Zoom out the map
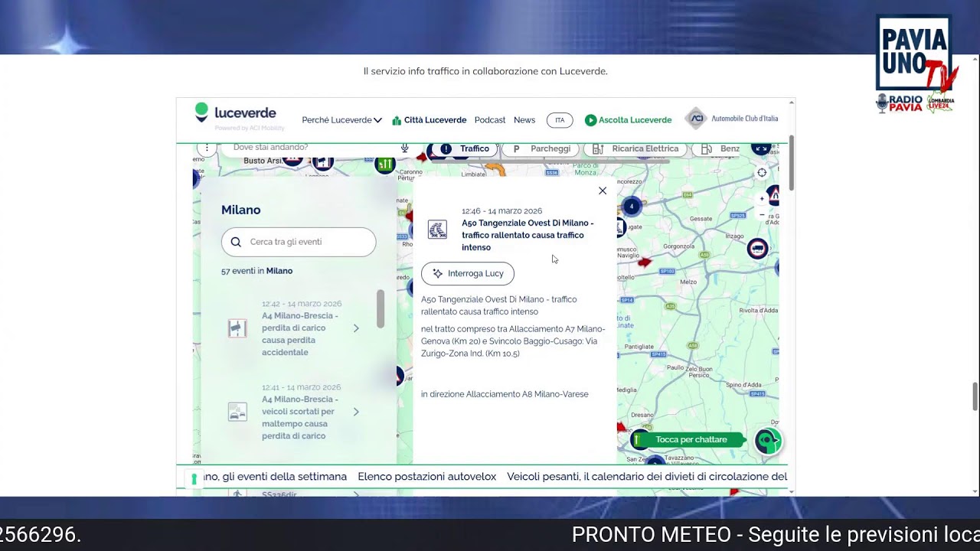 pos(762,214)
